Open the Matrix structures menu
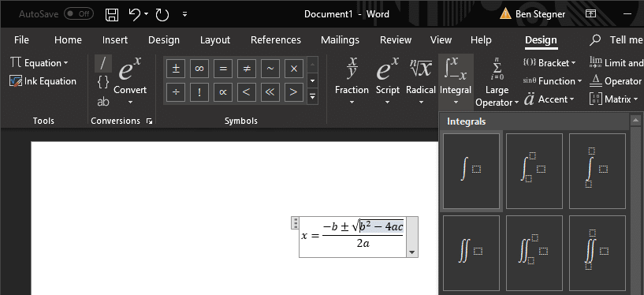Screen dimensions: 644x295 (x=614, y=99)
